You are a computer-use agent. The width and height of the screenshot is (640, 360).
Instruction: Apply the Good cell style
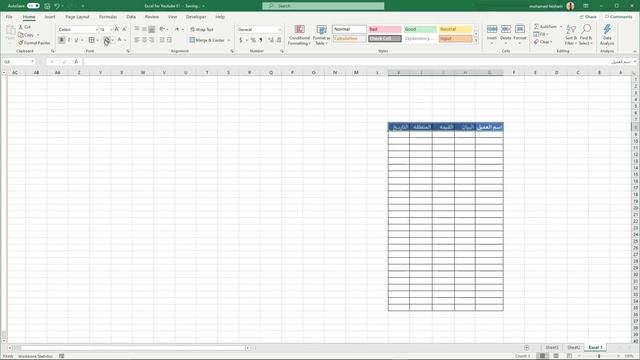coord(420,29)
